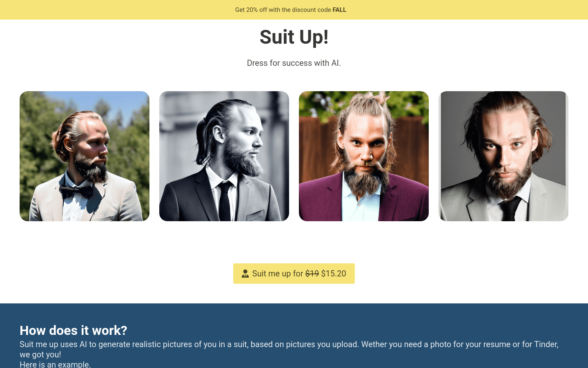Click the Suit Up! page title
Viewport: 588px width, 368px height.
294,37
